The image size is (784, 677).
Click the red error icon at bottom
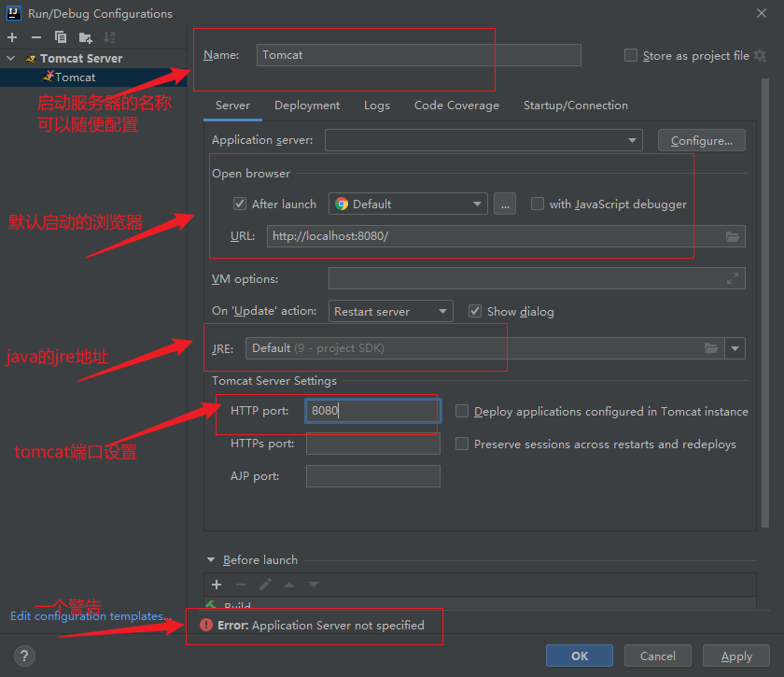(206, 625)
